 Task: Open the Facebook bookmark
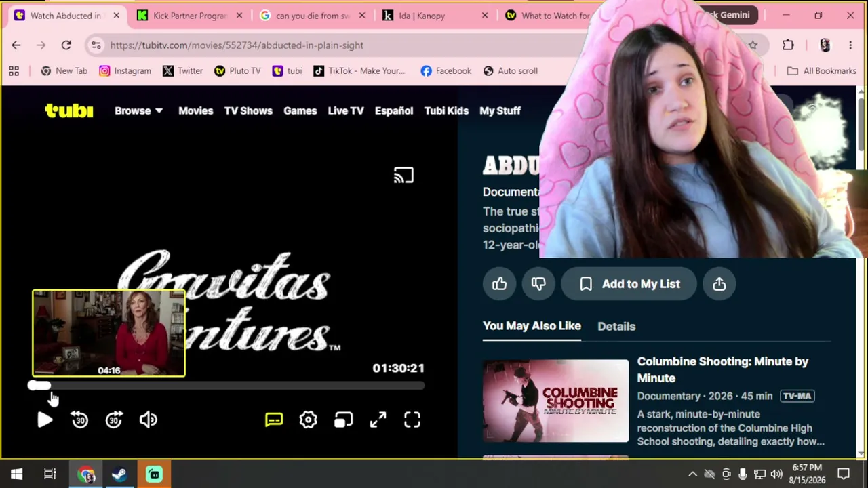(446, 70)
